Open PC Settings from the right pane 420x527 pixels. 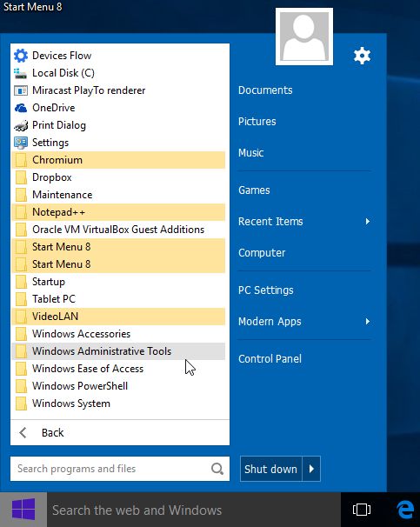tap(266, 290)
